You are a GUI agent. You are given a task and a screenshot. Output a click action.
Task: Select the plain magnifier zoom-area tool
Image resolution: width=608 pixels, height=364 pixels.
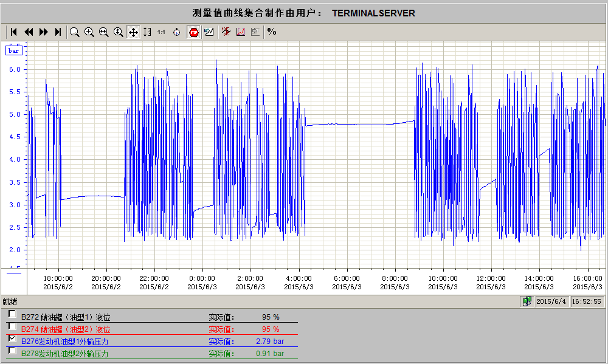[74, 32]
